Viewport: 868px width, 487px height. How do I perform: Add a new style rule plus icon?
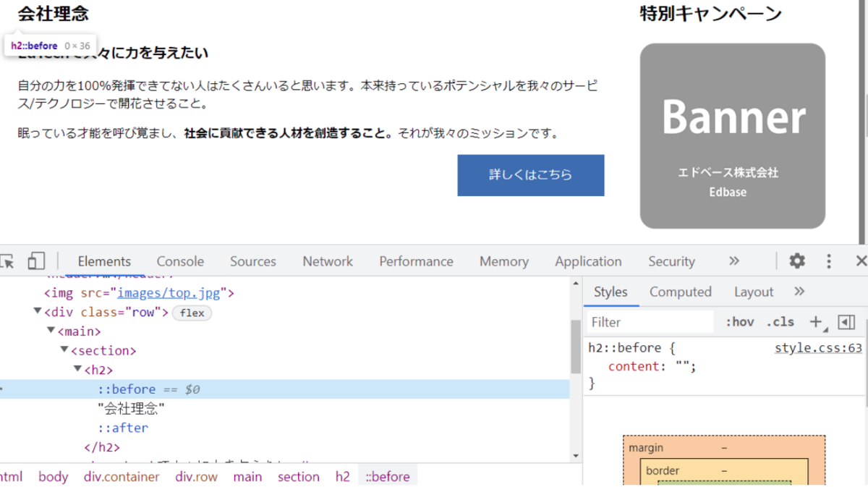click(x=816, y=322)
